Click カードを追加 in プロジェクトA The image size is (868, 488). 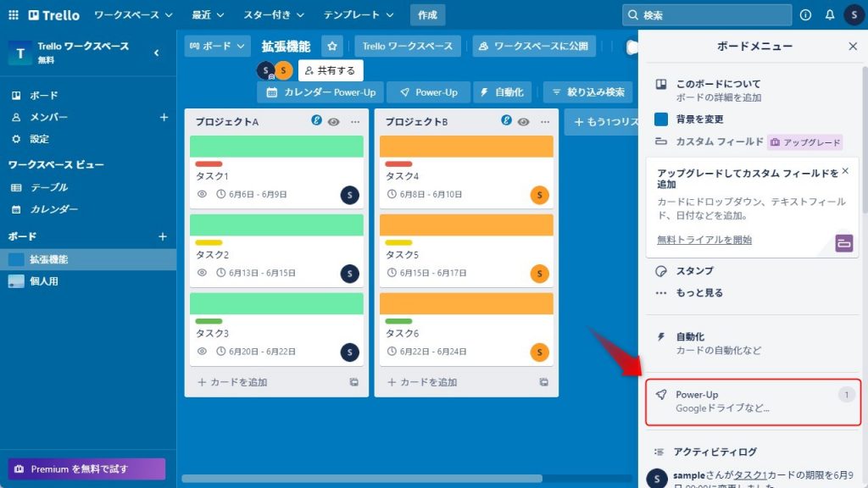232,382
